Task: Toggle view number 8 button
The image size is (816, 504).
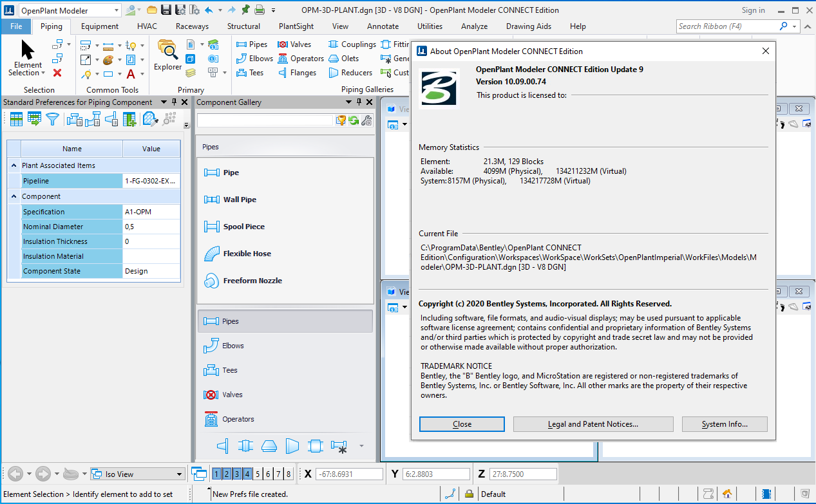Action: 289,474
